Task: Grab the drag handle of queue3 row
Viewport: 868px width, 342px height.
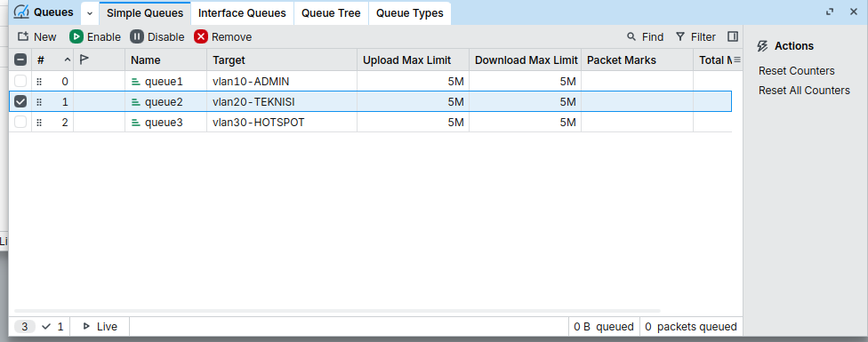Action: coord(39,123)
